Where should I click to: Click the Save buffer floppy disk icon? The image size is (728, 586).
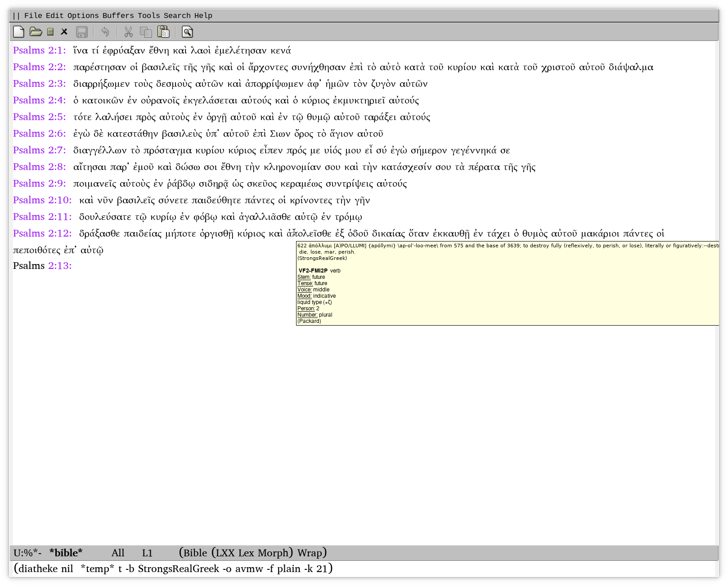(81, 32)
